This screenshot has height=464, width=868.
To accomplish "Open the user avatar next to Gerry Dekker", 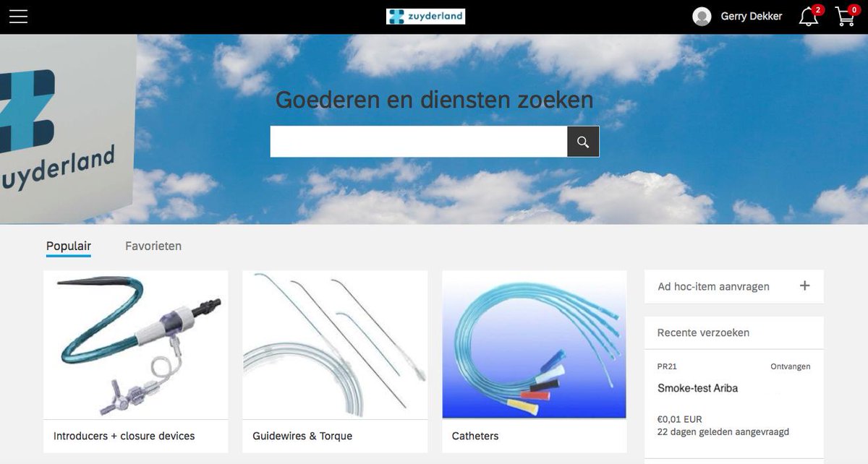I will point(701,16).
